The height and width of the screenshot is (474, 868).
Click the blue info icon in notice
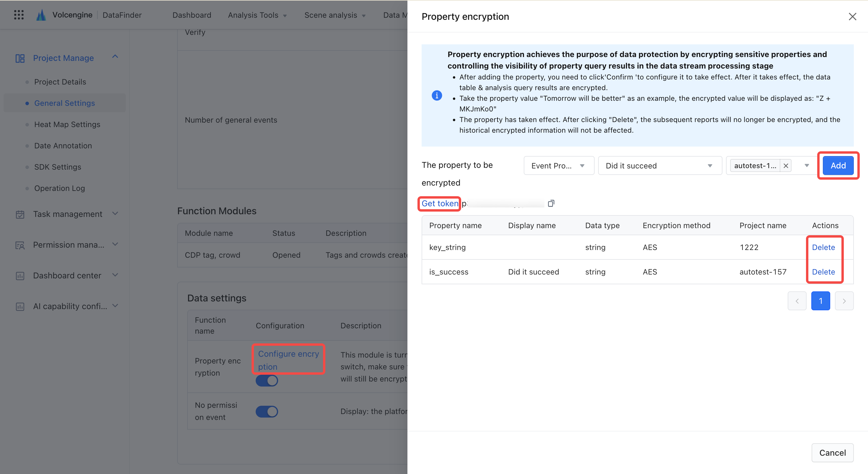click(x=437, y=95)
